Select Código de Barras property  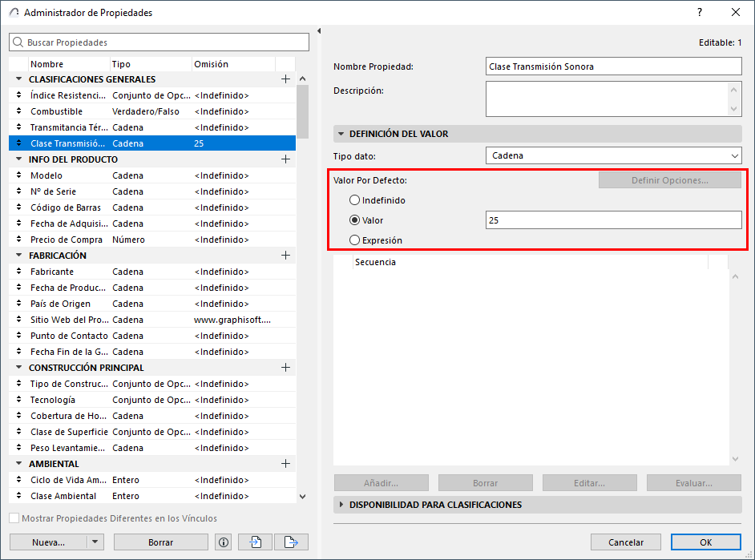pos(152,207)
